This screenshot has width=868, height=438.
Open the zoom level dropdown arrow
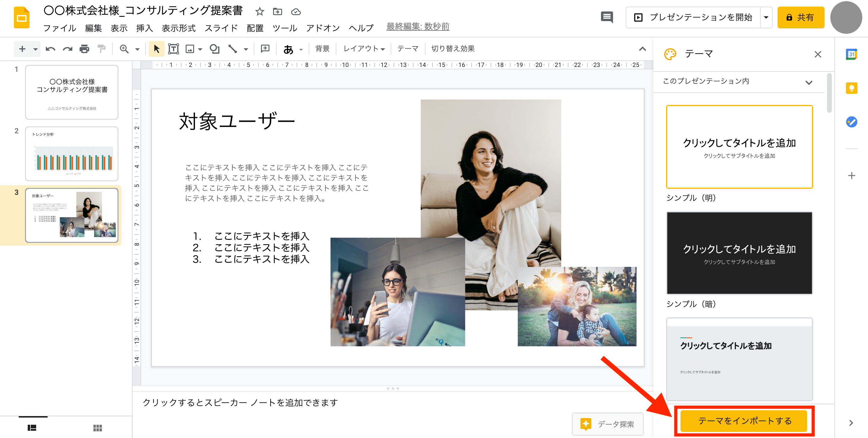(x=137, y=49)
